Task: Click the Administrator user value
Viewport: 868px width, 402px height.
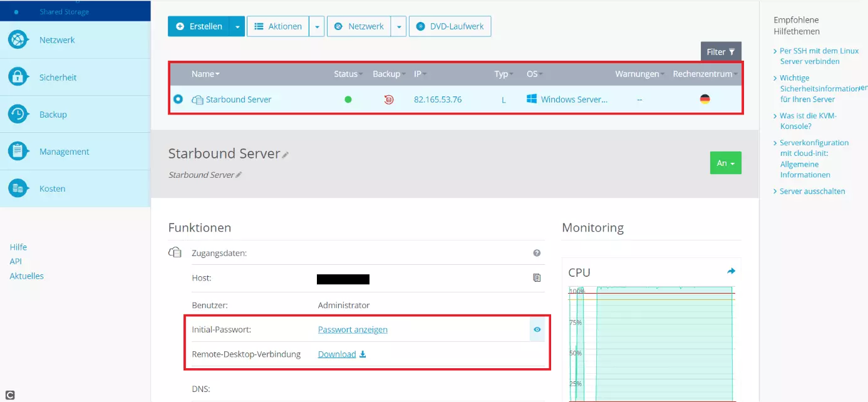Action: coord(344,306)
